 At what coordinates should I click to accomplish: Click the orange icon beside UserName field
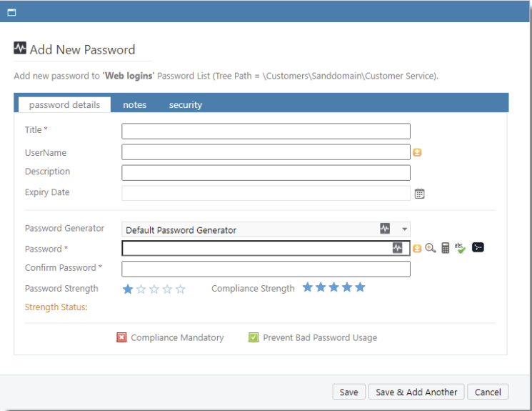[417, 152]
